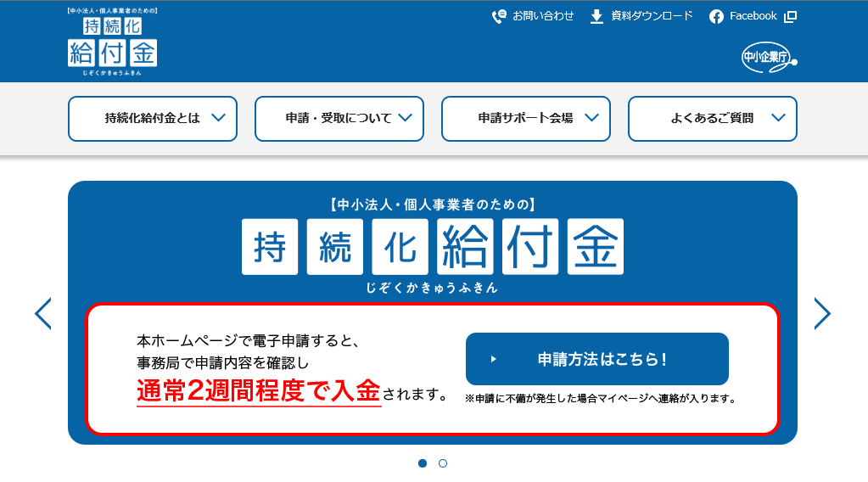Click the large 持続化給付金 banner title
This screenshot has width=868, height=482.
tap(433, 247)
